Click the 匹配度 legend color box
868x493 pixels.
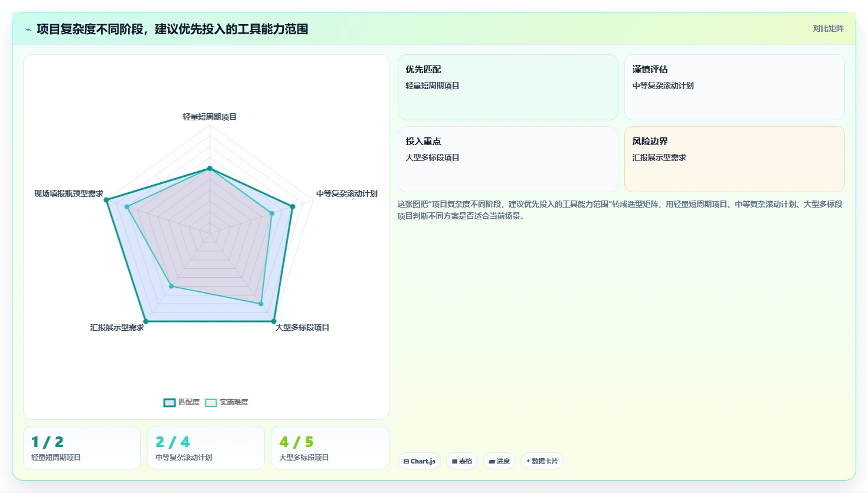coord(169,402)
